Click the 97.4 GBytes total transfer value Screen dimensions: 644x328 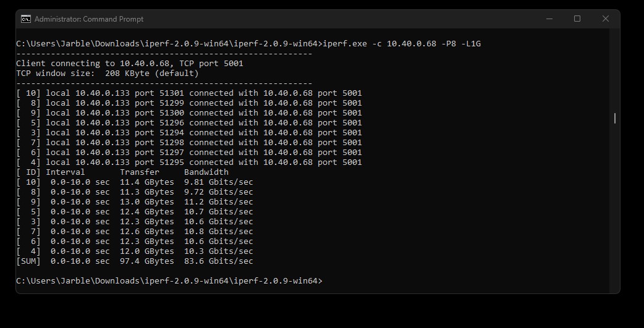[x=147, y=261]
